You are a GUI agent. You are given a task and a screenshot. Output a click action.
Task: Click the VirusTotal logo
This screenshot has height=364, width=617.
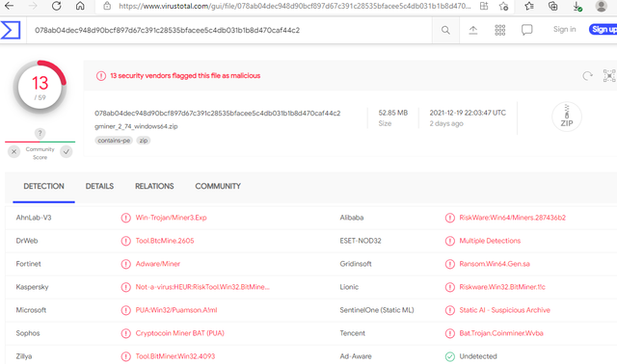[11, 30]
